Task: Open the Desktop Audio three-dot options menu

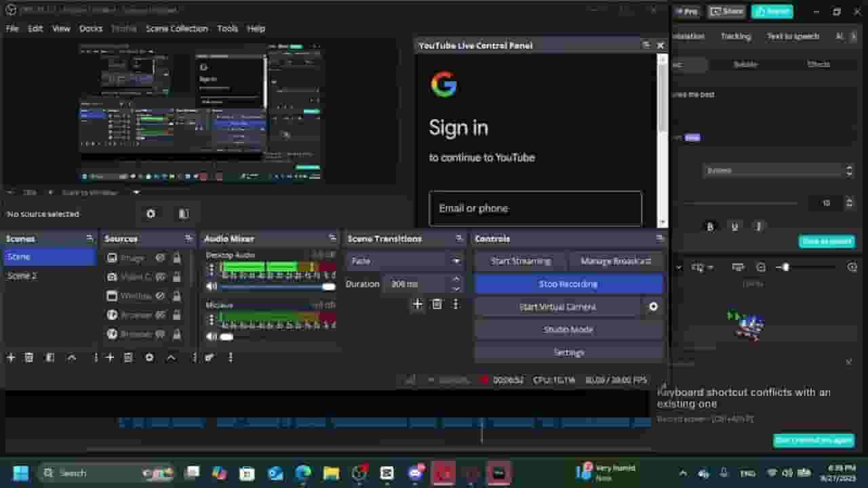Action: tap(212, 268)
